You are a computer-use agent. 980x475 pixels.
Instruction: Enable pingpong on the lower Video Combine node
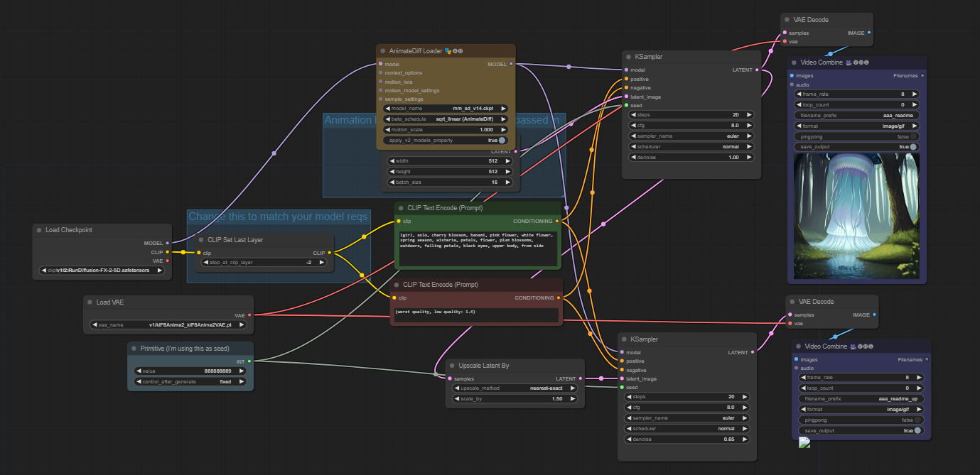click(x=917, y=420)
